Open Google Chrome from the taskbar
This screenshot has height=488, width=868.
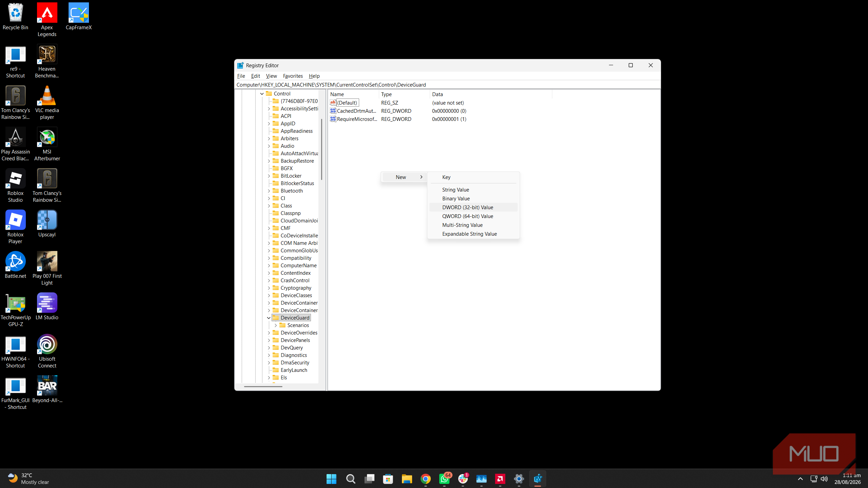coord(425,479)
